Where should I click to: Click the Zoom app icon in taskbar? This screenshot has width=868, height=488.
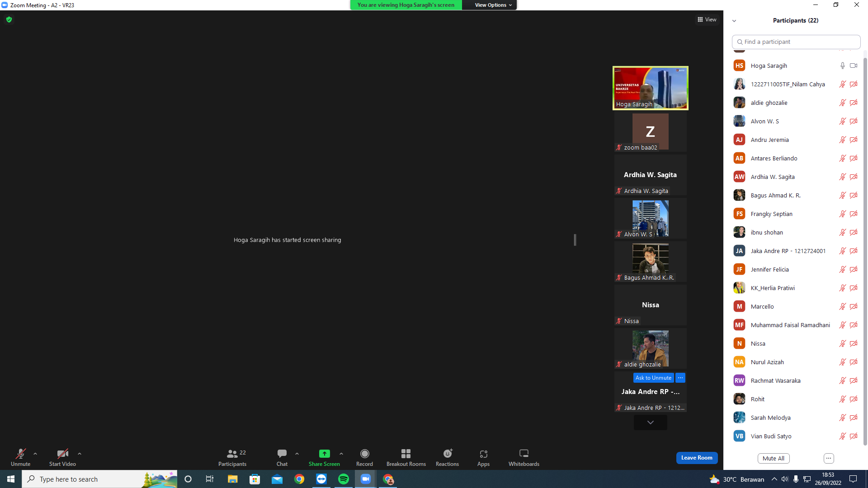click(366, 479)
